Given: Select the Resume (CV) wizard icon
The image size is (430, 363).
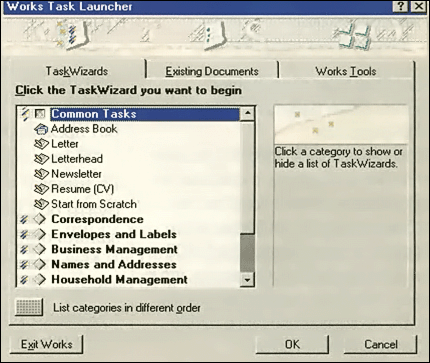Looking at the screenshot, I should tap(41, 189).
